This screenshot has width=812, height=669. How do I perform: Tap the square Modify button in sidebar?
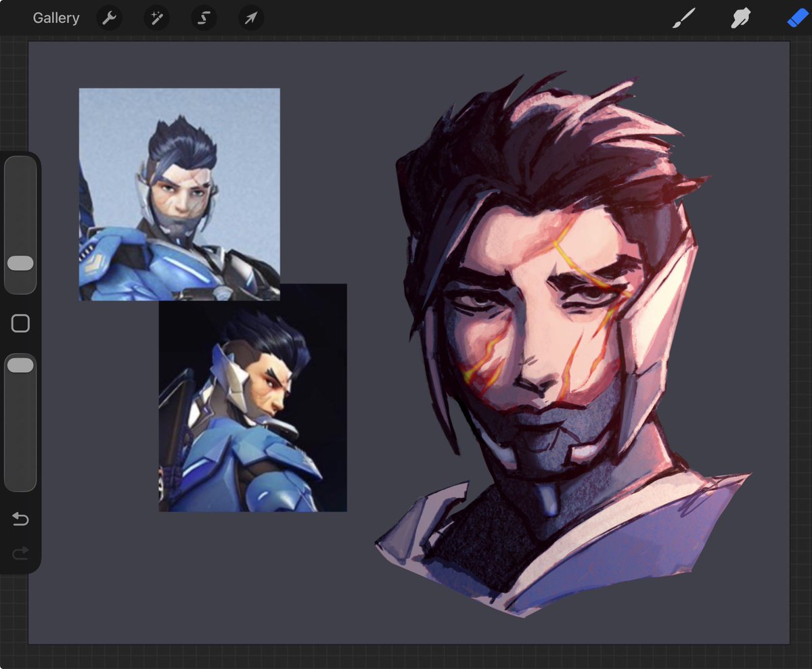tap(20, 323)
